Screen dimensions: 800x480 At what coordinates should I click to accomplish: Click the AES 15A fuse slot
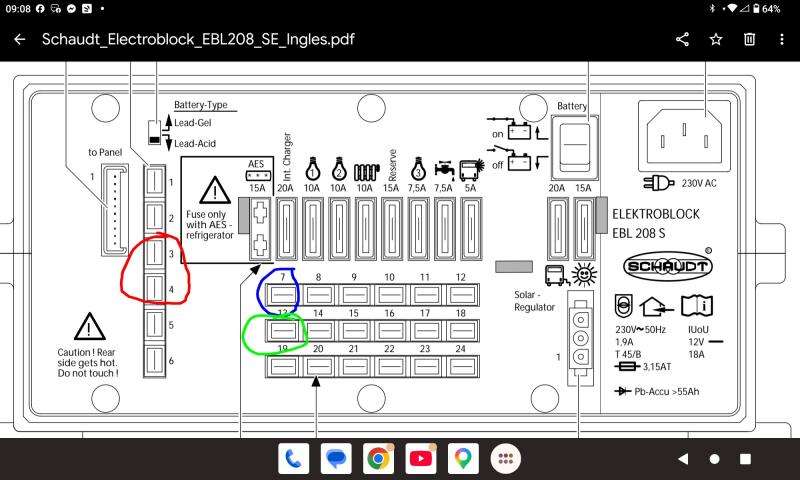point(260,229)
